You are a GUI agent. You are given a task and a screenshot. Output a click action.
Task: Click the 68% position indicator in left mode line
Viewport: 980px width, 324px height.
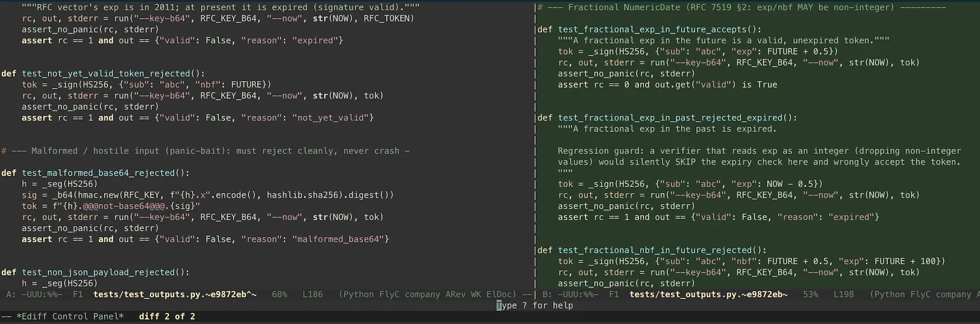pos(279,294)
